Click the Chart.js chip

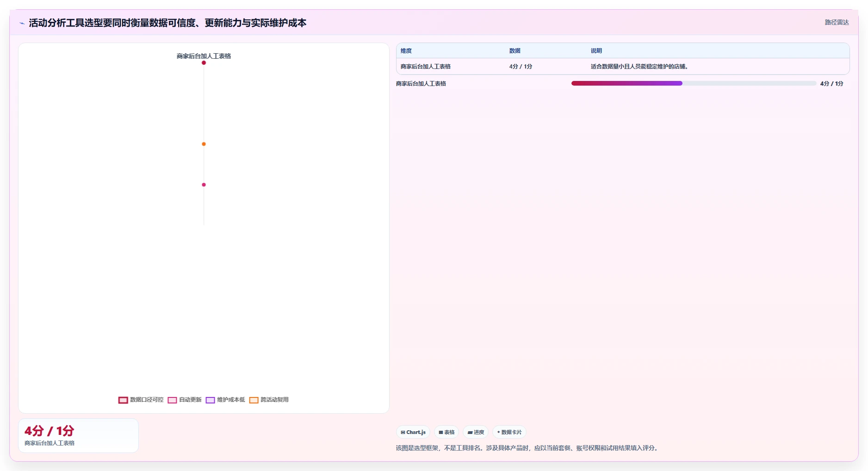pos(413,432)
